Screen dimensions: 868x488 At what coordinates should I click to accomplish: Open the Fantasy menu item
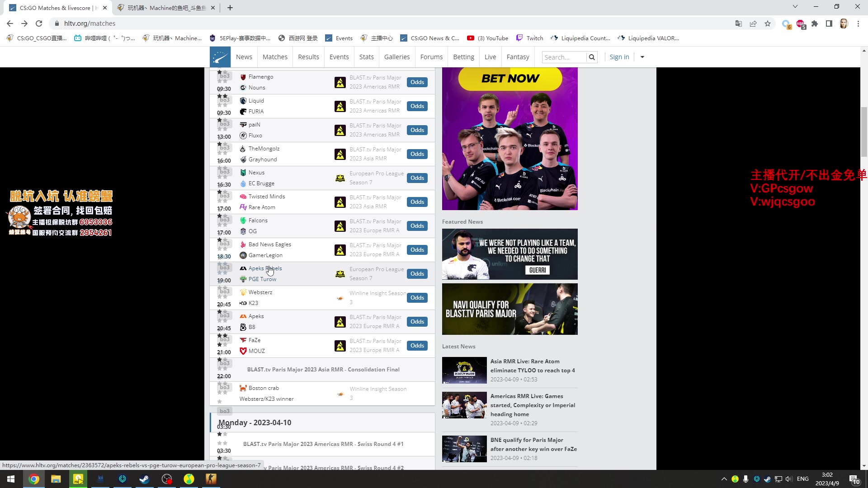[518, 57]
